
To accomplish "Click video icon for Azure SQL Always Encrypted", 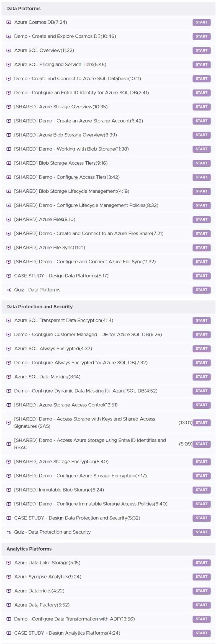I will [x=9, y=349].
